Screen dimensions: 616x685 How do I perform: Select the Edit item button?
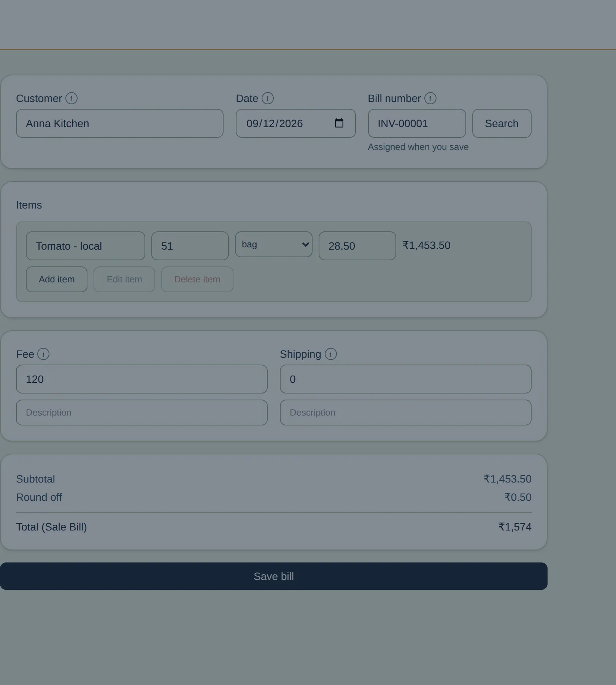coord(124,279)
